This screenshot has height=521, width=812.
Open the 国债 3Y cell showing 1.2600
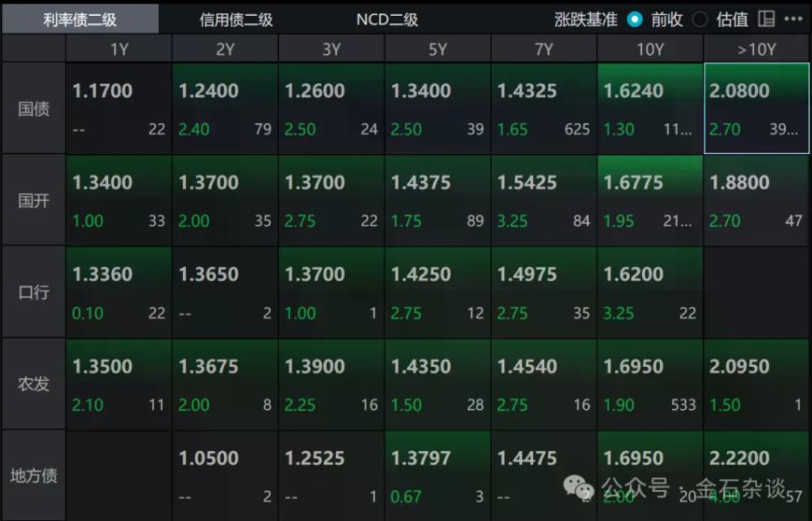click(331, 108)
